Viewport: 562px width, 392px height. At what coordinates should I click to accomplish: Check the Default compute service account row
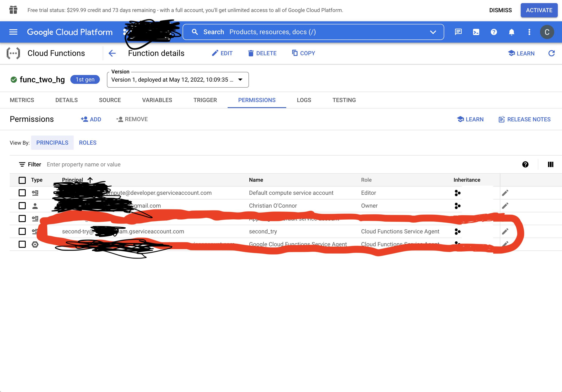pos(22,193)
